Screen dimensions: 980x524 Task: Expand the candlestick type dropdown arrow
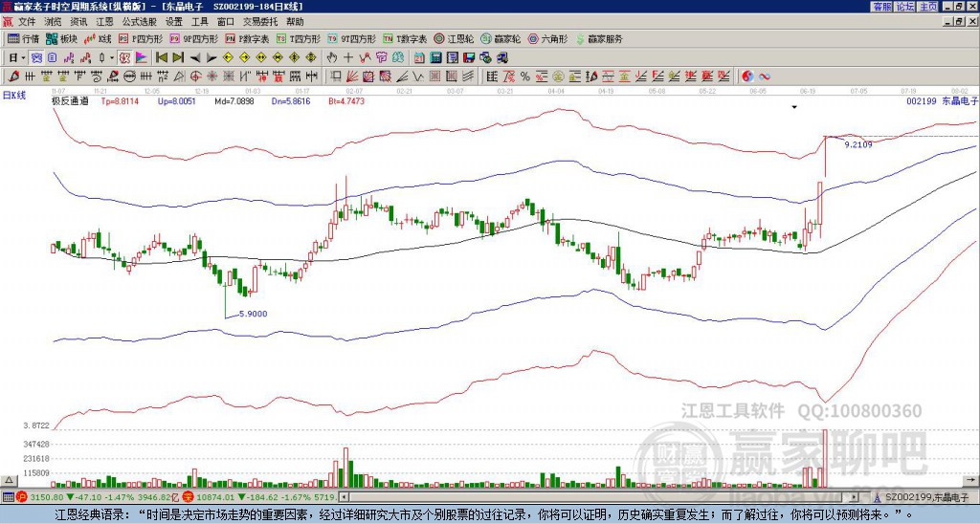tap(112, 57)
